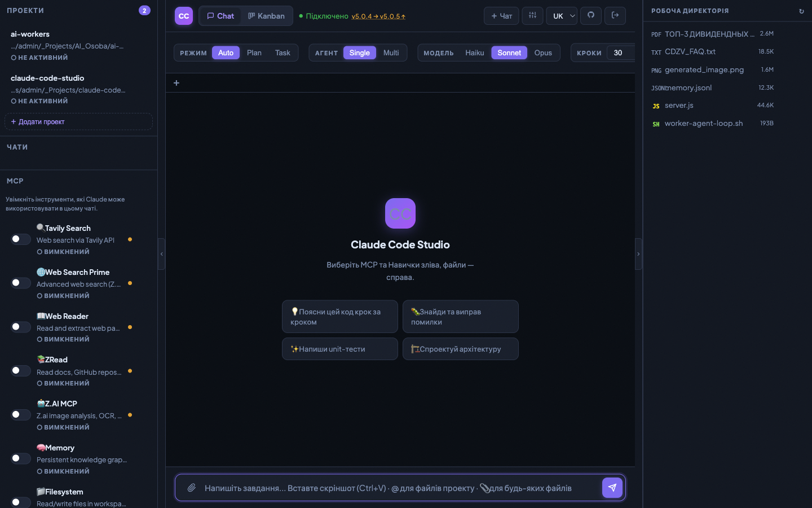812x508 pixels.
Task: Collapse the left sidebar handle
Action: (161, 254)
